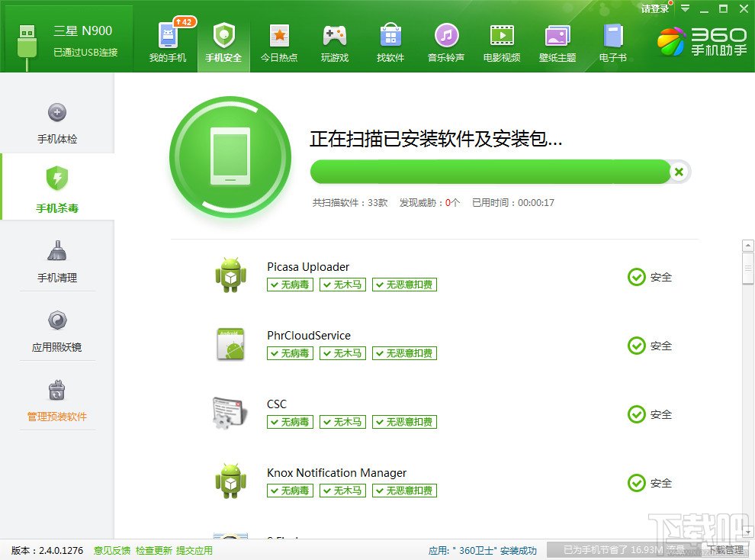Open 音乐铃声 music note icon
The image size is (755, 560).
point(446,36)
